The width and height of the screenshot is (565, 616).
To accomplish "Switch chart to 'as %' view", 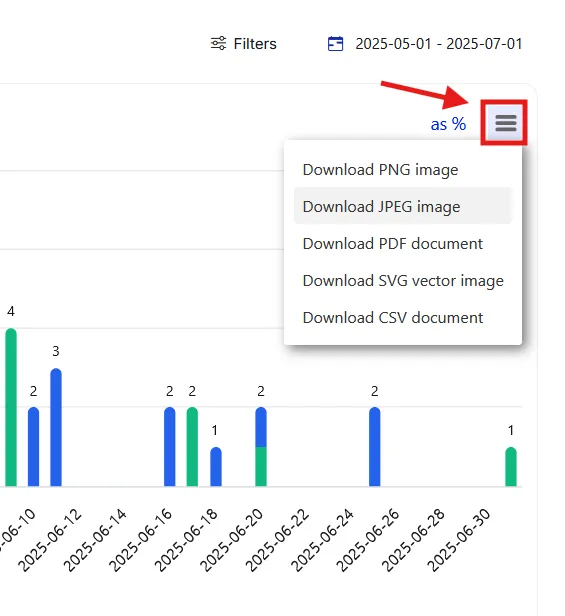I will pyautogui.click(x=448, y=124).
